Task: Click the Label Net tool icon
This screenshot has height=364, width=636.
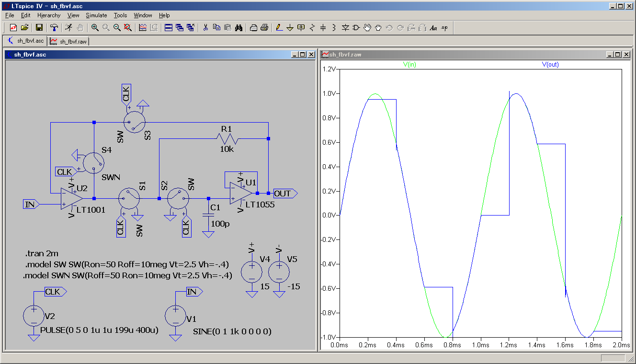Action: (x=301, y=28)
